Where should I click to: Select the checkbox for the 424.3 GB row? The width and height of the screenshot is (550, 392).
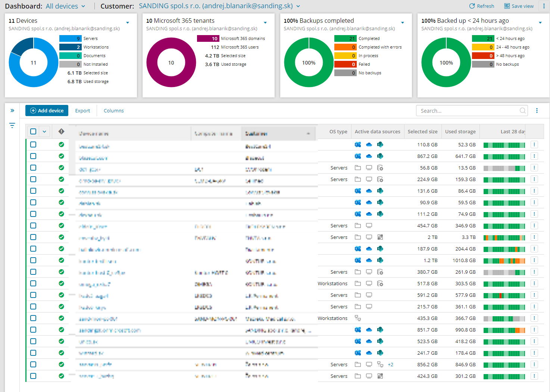tap(33, 376)
